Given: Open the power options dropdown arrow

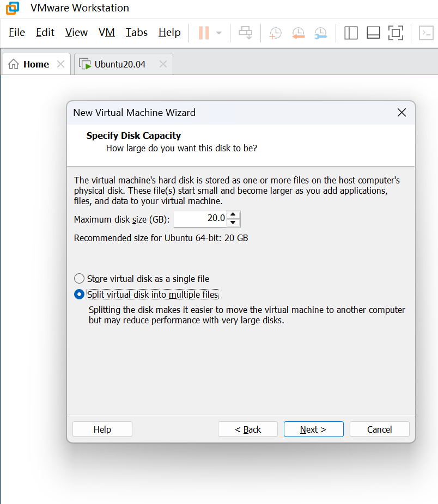Looking at the screenshot, I should (219, 33).
